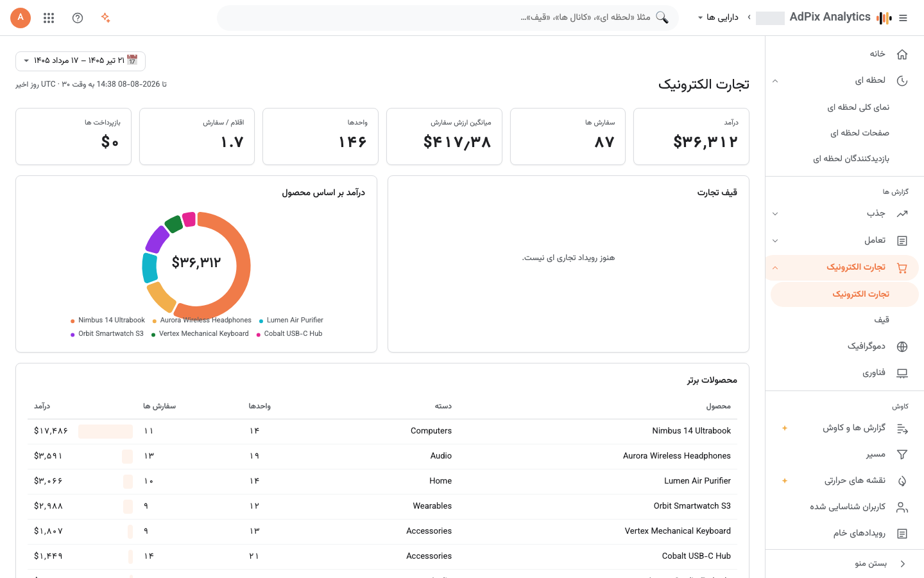This screenshot has width=924, height=578.
Task: Click the Wearables category cell
Action: click(432, 506)
